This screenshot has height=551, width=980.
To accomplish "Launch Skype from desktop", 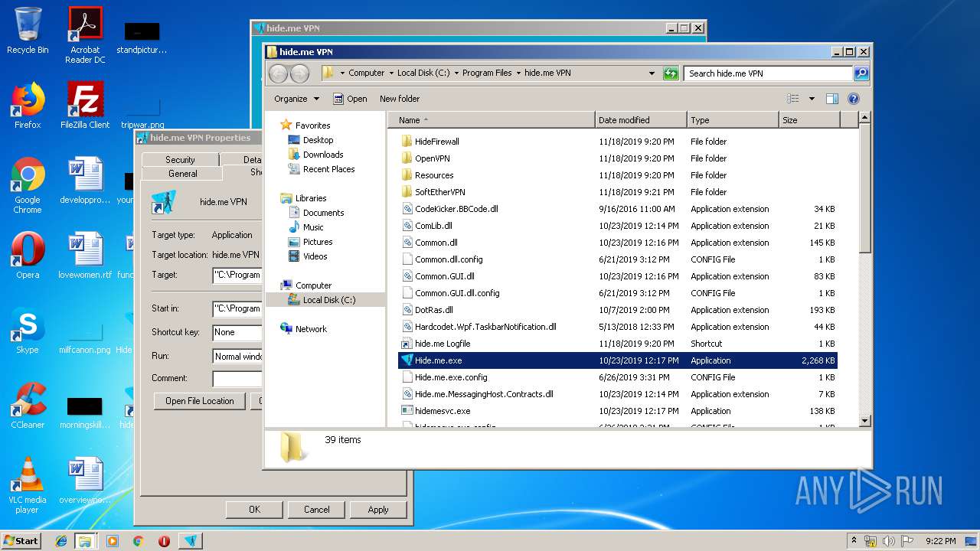I will pyautogui.click(x=28, y=331).
